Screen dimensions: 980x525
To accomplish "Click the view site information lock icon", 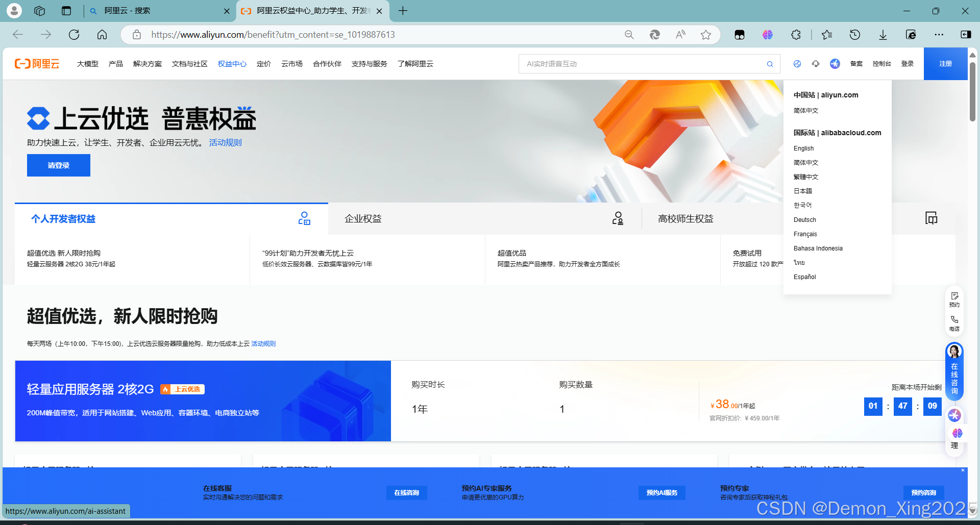I will (136, 35).
